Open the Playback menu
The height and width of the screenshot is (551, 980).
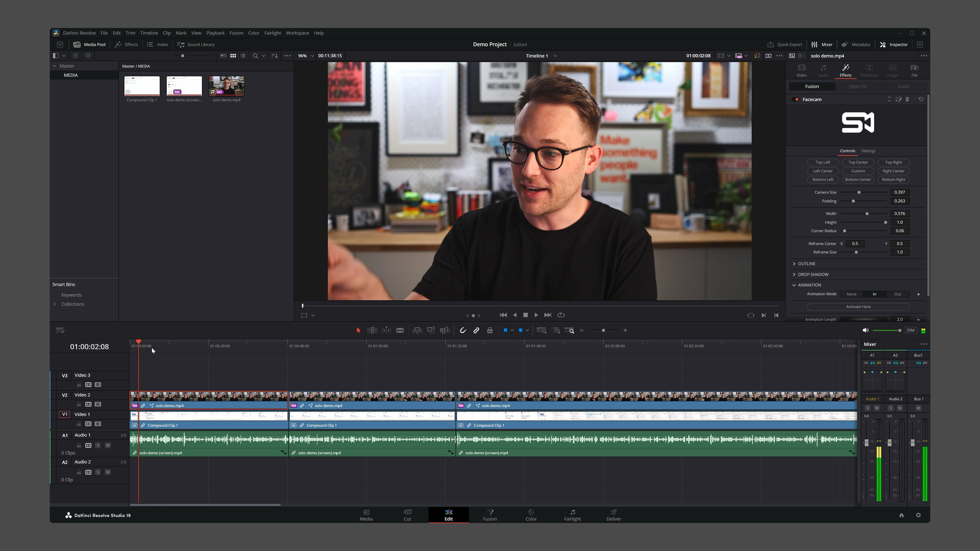pos(215,33)
